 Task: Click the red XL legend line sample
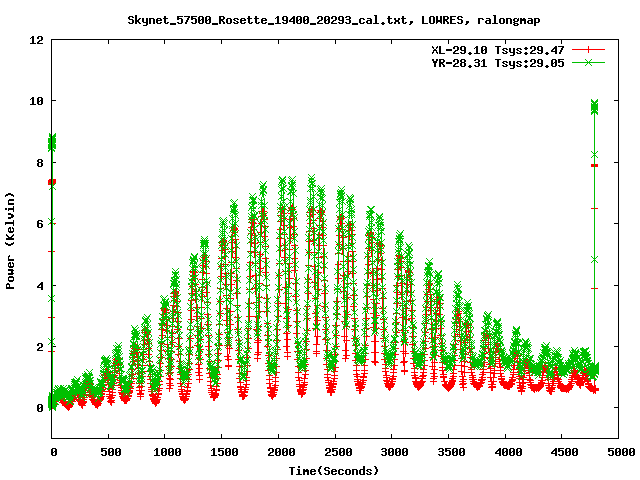coord(588,50)
